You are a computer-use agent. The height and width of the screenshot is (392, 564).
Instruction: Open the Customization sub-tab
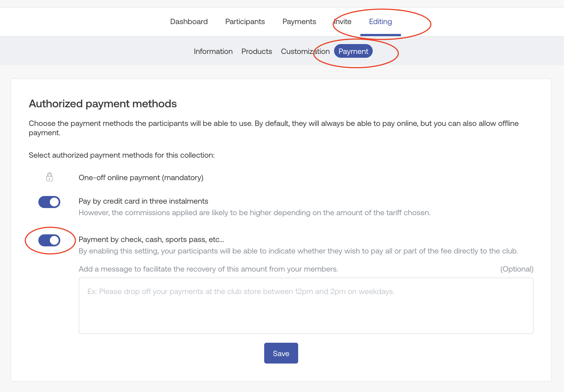click(305, 51)
